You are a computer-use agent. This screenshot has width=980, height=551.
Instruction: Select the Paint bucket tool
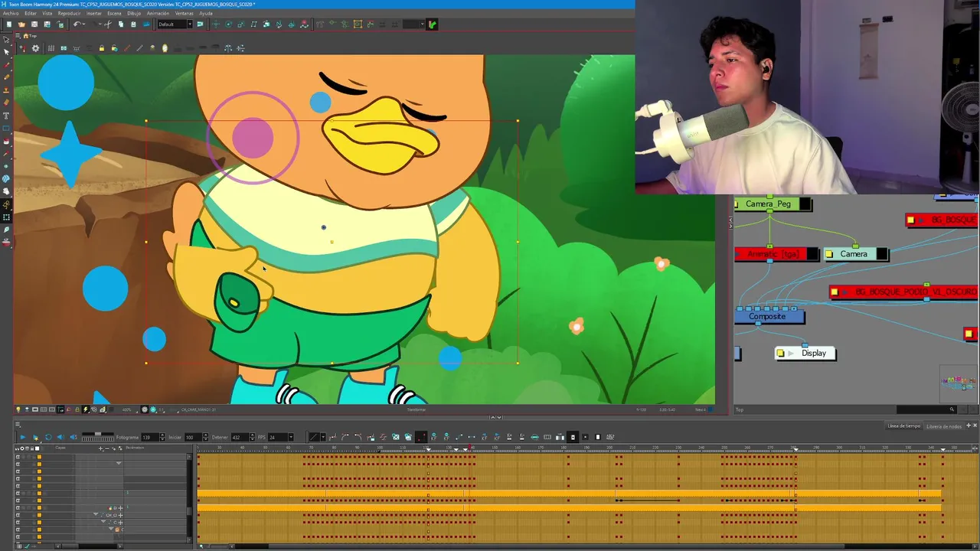click(7, 141)
